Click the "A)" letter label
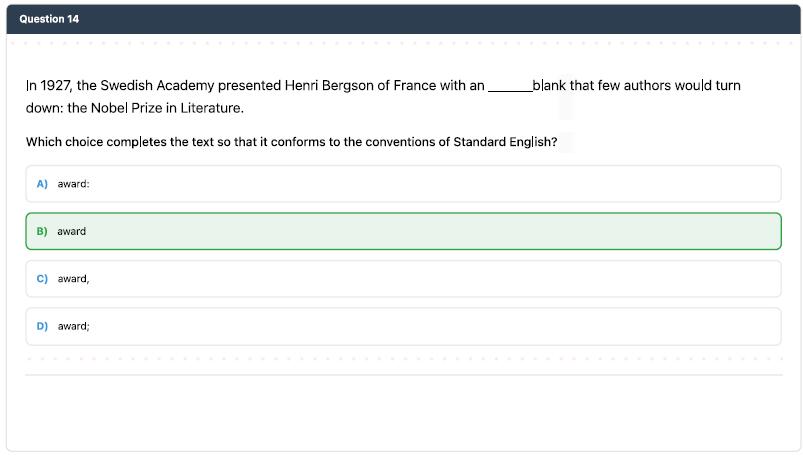This screenshot has width=803, height=465. [x=42, y=184]
